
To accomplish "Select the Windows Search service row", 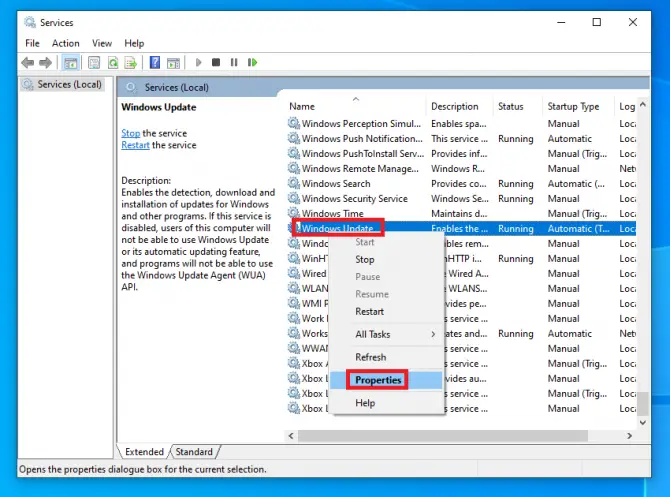I will coord(461,184).
